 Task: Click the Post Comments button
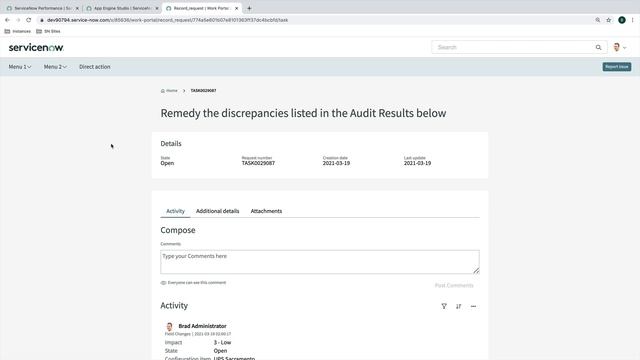454,285
